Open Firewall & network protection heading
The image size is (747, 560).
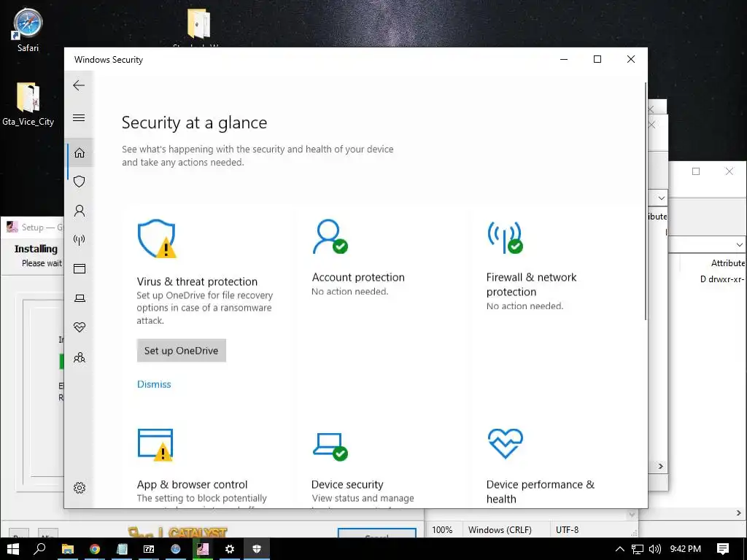[531, 284]
